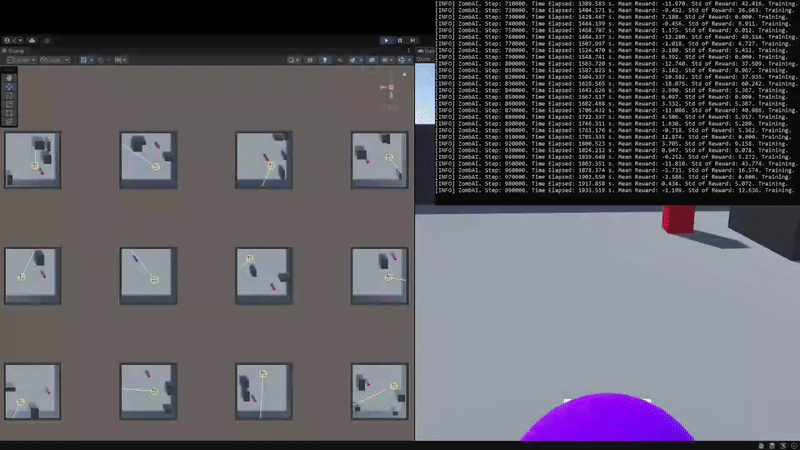The width and height of the screenshot is (800, 450).
Task: Open the version control icon beside cloud
Action: pyautogui.click(x=47, y=40)
